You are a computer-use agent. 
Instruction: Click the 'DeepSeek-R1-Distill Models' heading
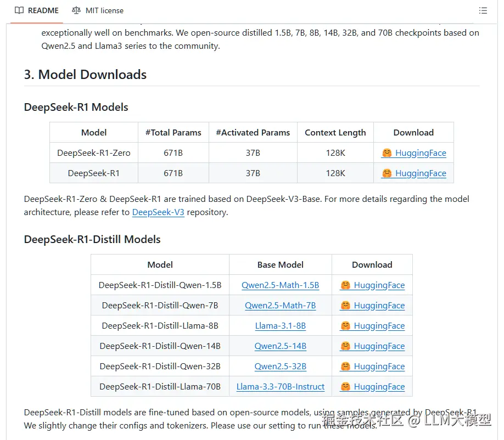[92, 239]
